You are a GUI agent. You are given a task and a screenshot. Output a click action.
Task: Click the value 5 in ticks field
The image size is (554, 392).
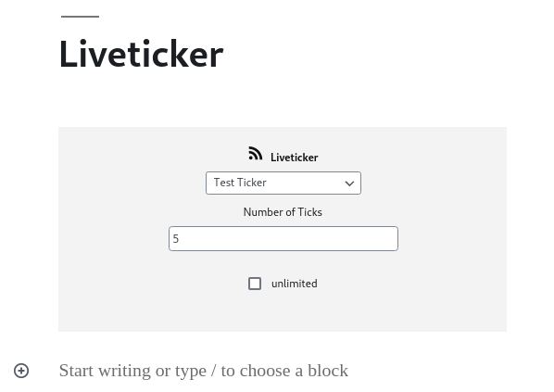click(176, 239)
